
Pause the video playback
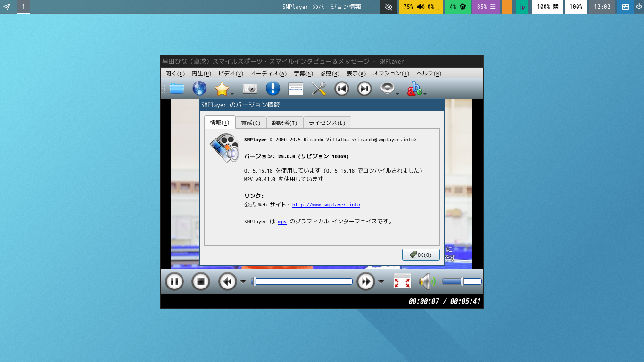pyautogui.click(x=174, y=281)
